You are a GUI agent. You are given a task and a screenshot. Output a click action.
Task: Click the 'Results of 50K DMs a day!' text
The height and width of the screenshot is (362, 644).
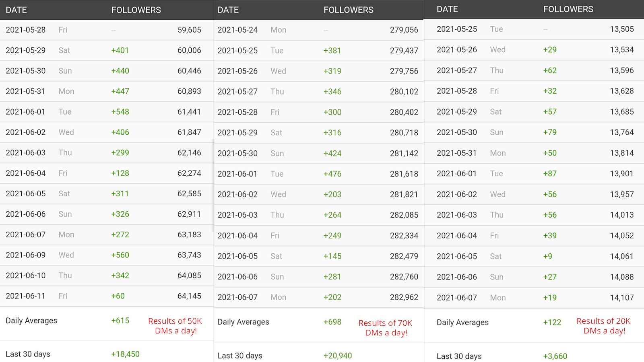tap(175, 326)
